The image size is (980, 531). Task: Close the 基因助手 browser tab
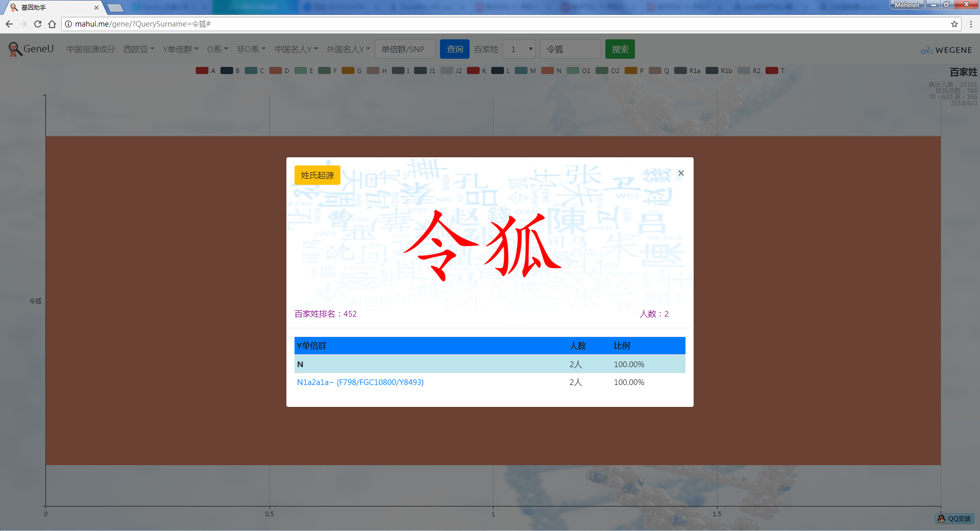(96, 8)
